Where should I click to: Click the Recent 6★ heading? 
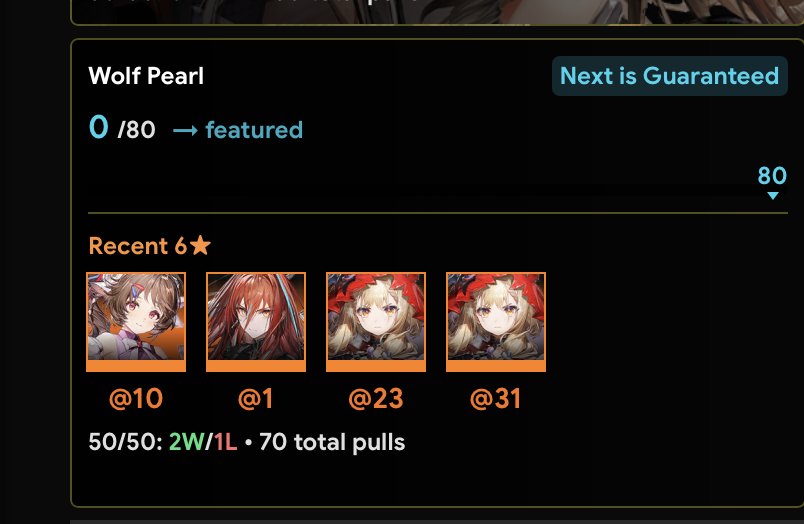pyautogui.click(x=150, y=246)
